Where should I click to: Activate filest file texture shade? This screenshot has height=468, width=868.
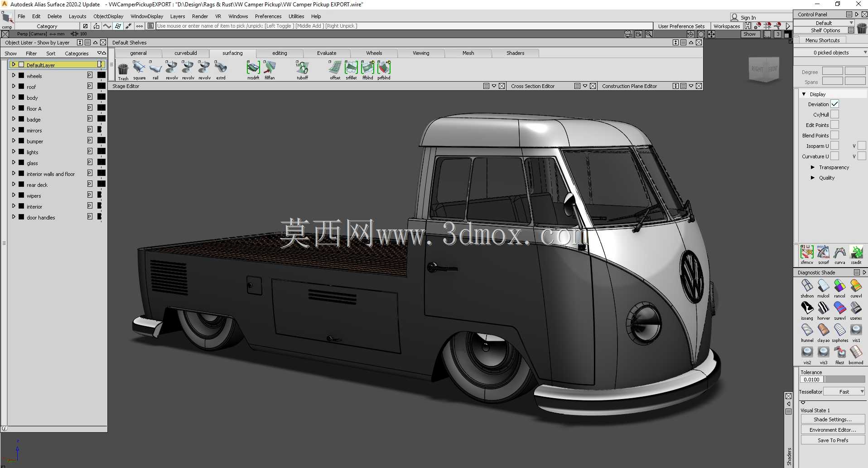(839, 355)
